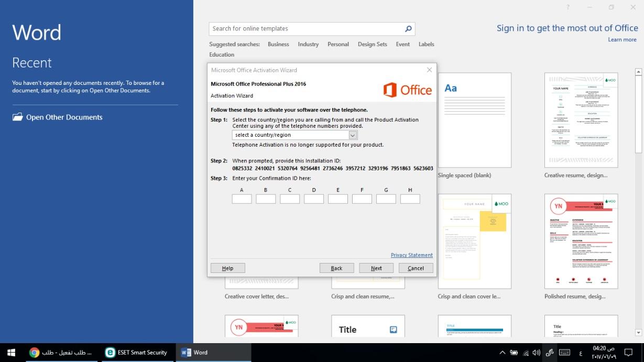Select the Business suggested search

pyautogui.click(x=278, y=45)
